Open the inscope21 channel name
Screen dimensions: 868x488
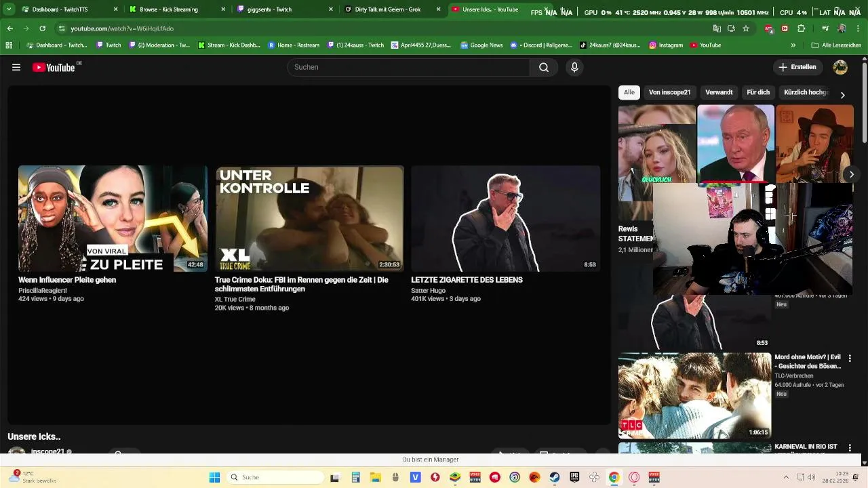47,451
